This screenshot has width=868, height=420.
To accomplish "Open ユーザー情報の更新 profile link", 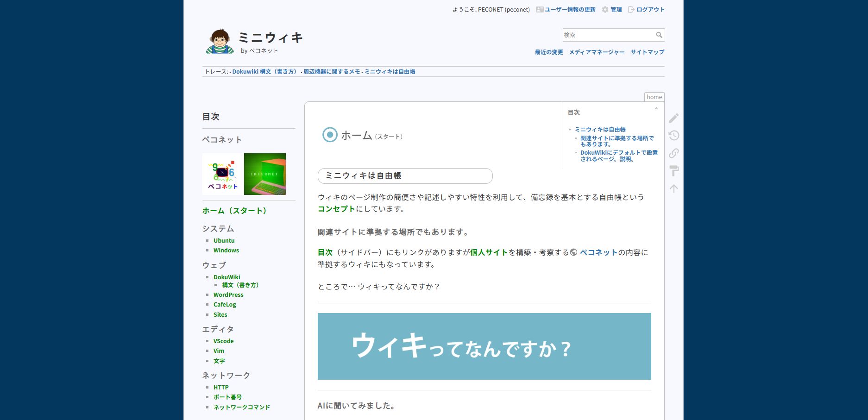I will click(x=570, y=10).
